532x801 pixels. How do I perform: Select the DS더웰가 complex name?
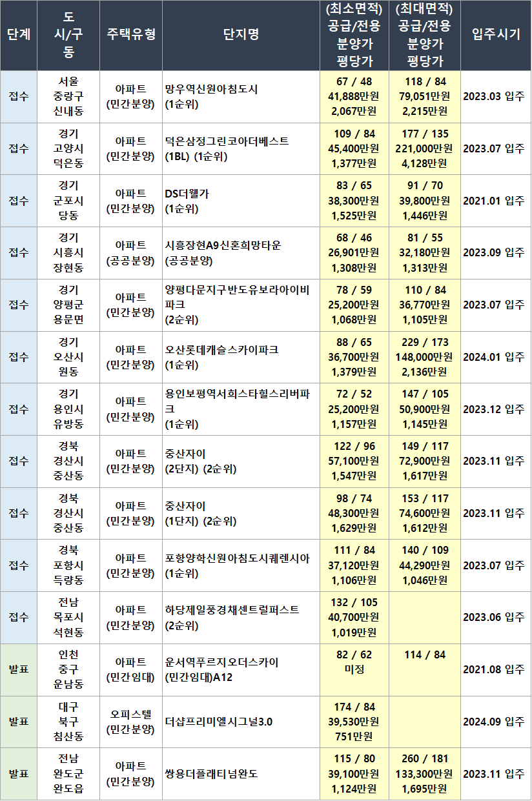tap(187, 194)
